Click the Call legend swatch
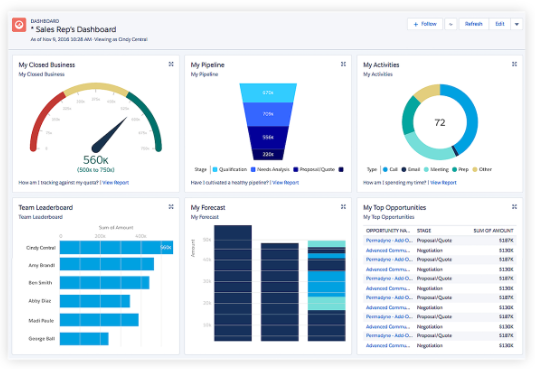Screen dimensions: 535x369 [385, 169]
